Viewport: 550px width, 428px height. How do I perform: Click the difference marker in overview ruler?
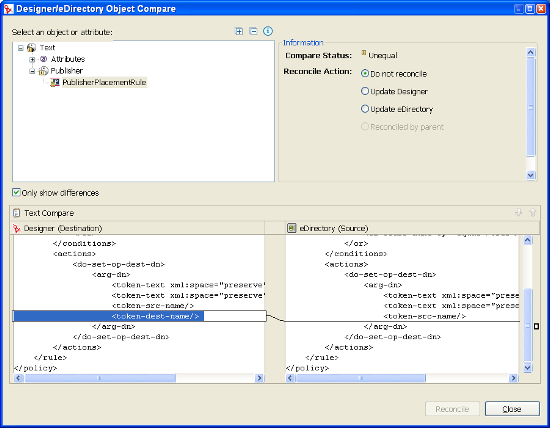coord(536,326)
